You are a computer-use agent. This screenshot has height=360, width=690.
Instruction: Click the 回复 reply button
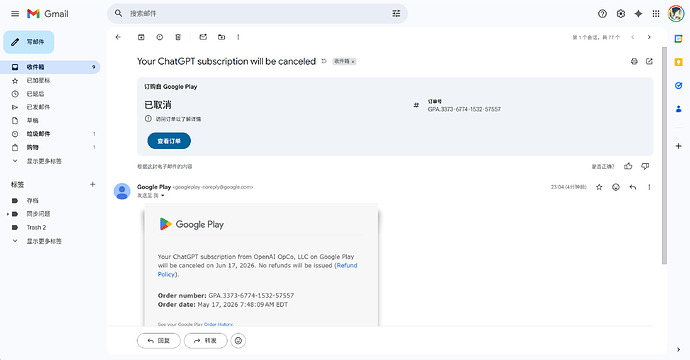click(158, 341)
